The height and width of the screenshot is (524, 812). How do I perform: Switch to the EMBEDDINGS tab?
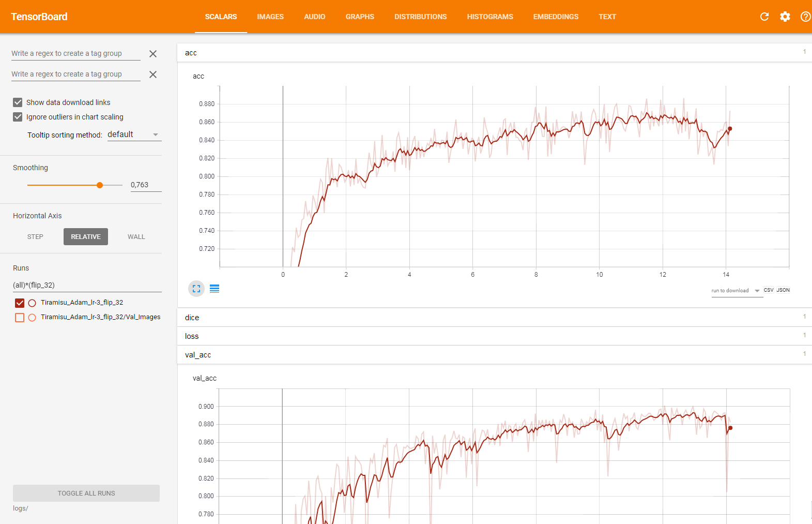click(556, 17)
